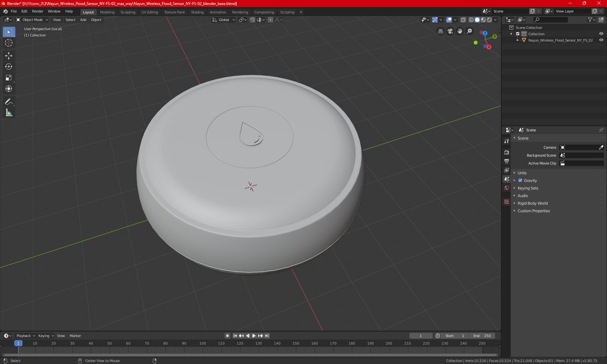Toggle Gravity checkbox
The width and height of the screenshot is (607, 364).
coord(520,180)
